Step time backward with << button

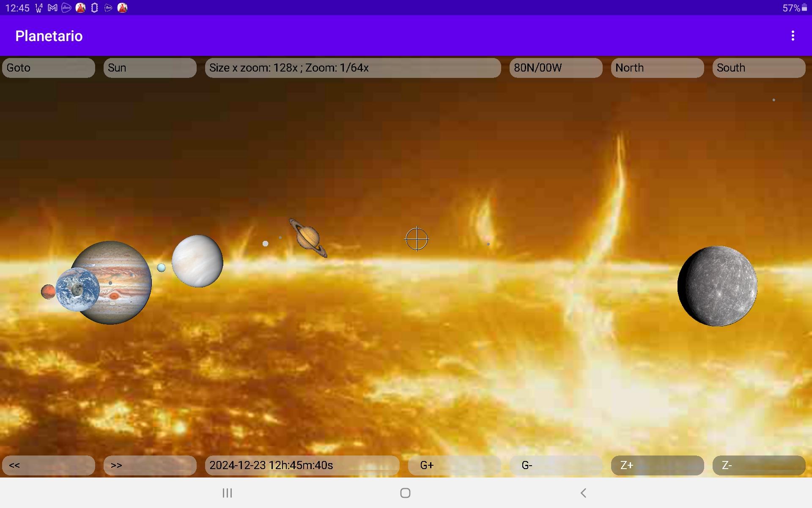pyautogui.click(x=48, y=465)
